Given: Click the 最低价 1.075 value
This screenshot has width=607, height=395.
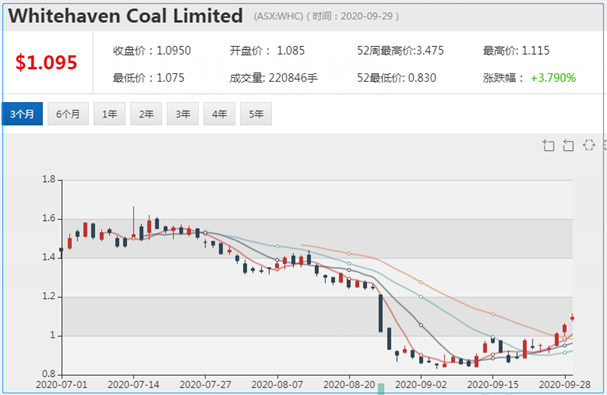Looking at the screenshot, I should 149,78.
